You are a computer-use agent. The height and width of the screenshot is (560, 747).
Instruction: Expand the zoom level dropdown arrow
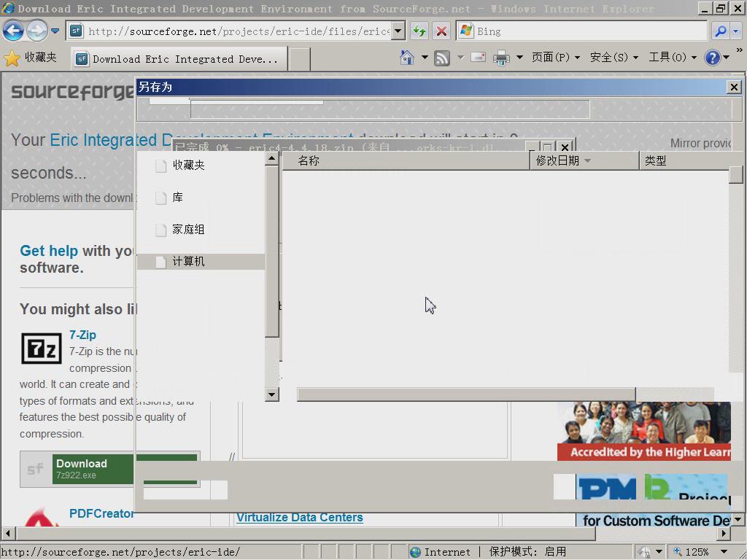pos(724,552)
